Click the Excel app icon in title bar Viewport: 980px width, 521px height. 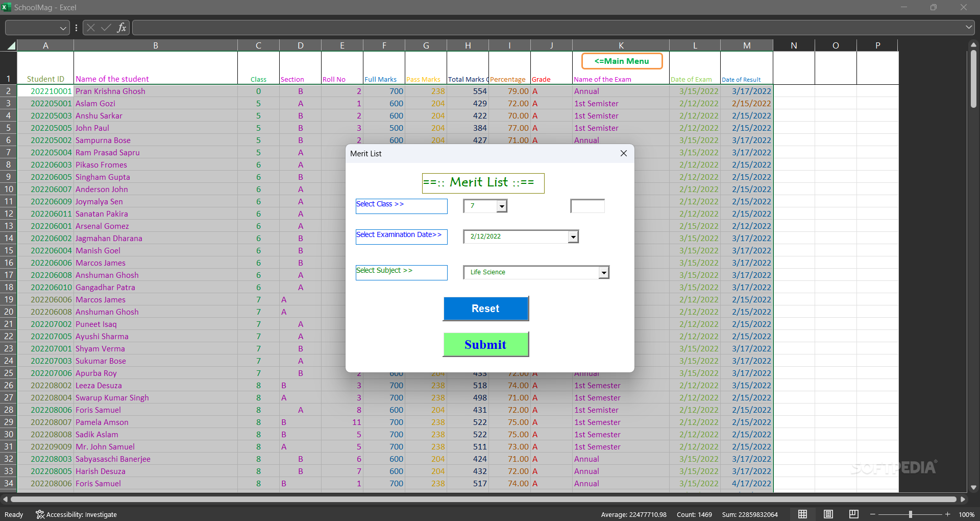point(6,7)
